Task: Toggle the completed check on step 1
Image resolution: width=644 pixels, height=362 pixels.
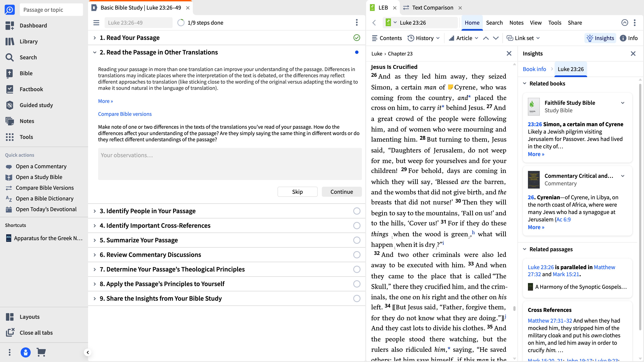Action: (357, 38)
